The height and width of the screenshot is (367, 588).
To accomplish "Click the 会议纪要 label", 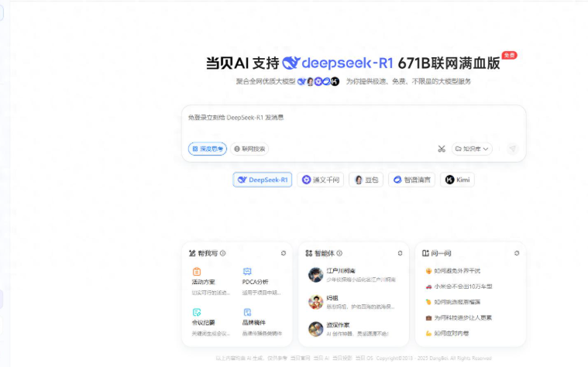I will [203, 323].
